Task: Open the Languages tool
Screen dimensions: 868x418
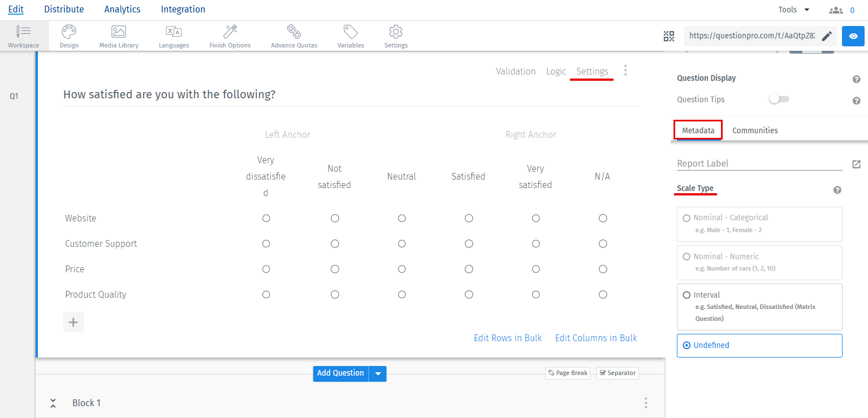Action: pos(173,36)
